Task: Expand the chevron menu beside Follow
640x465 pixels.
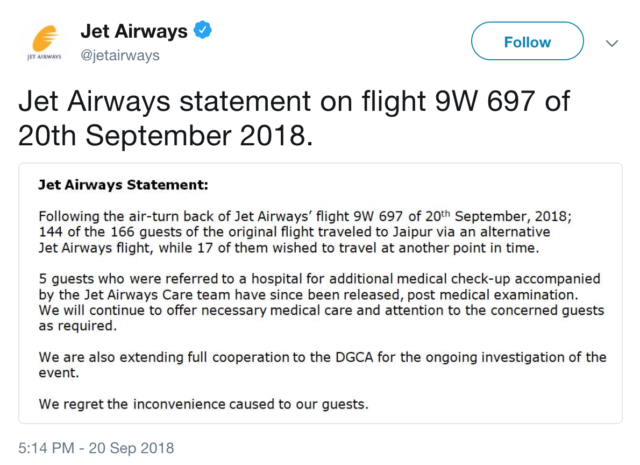Action: coord(612,43)
